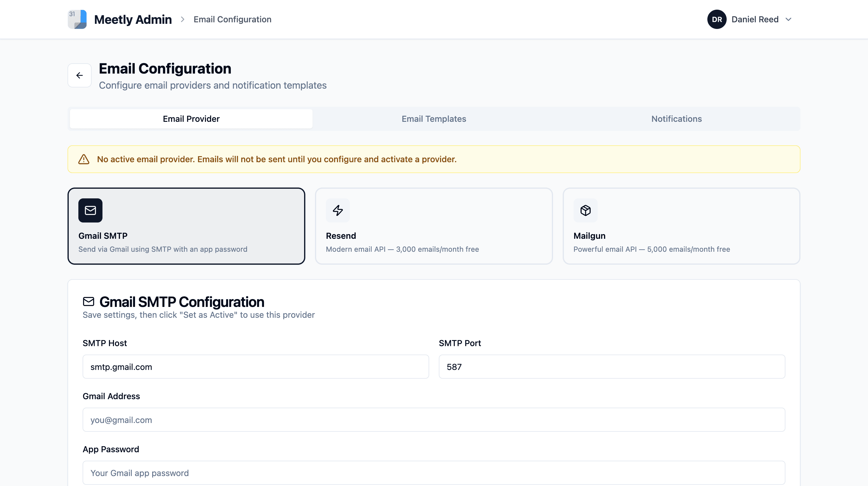Click the 'No active email provider' warning text
The width and height of the screenshot is (868, 486).
click(277, 159)
